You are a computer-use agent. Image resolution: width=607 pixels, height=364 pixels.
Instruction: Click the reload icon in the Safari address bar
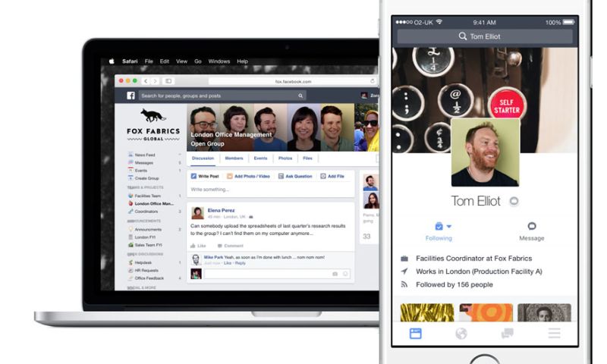click(x=372, y=81)
